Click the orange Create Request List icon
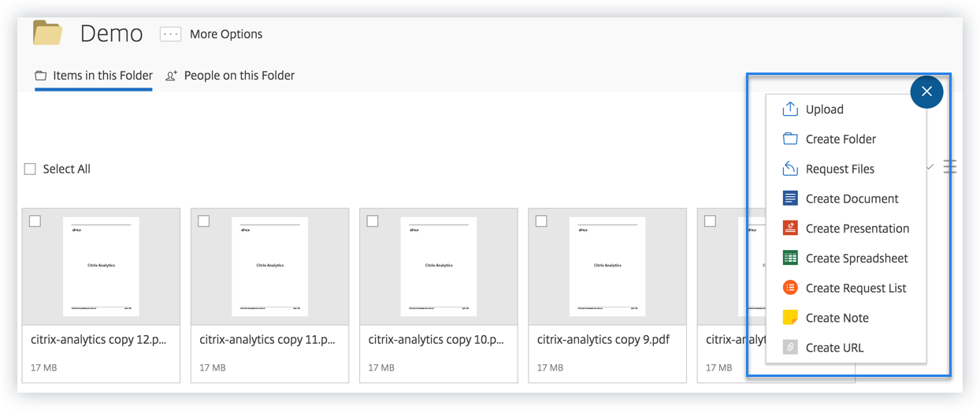Screen dimensions: 980x410 (790, 288)
